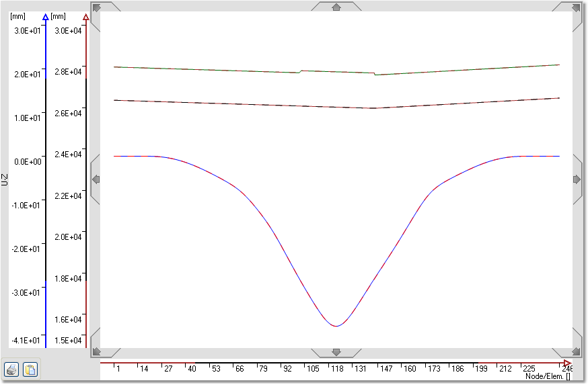Select the topmost green curve
The width and height of the screenshot is (588, 385).
202,70
